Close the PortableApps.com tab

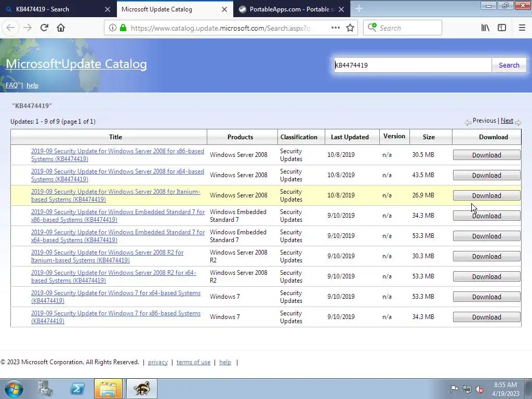pyautogui.click(x=341, y=9)
